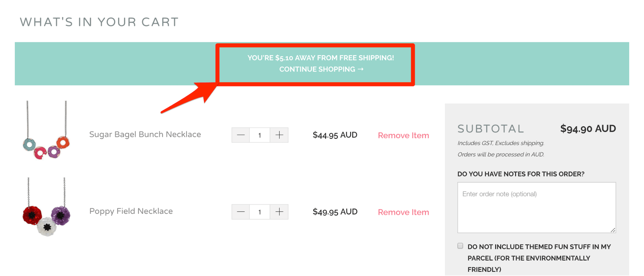This screenshot has height=276, width=644.
Task: Decrease Sugar Bagel Bunch Necklace quantity
Action: coord(241,135)
